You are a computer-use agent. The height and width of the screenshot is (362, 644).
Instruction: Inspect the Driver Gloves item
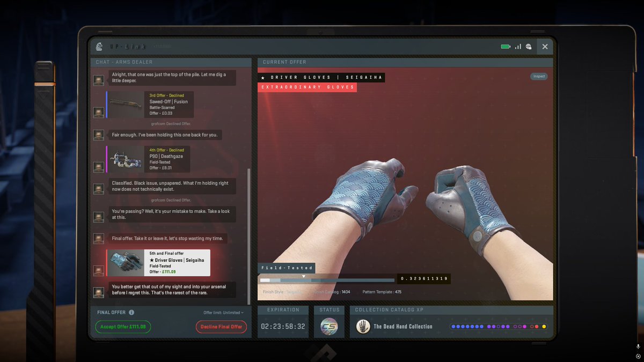[x=539, y=76]
